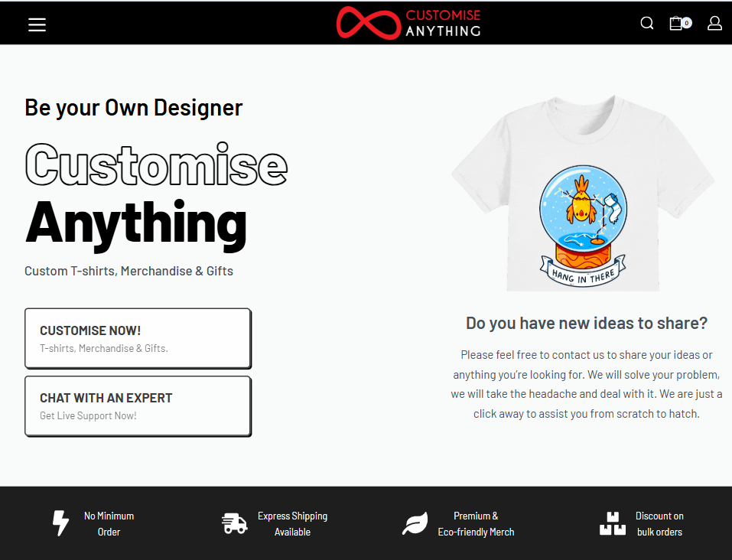Open the user account profile icon
The height and width of the screenshot is (560, 732).
point(714,23)
